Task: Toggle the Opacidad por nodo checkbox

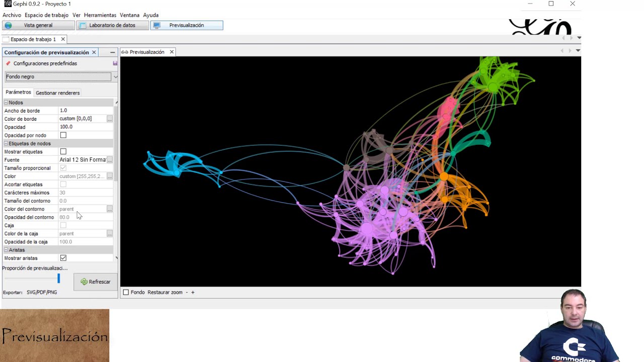Action: pos(63,135)
